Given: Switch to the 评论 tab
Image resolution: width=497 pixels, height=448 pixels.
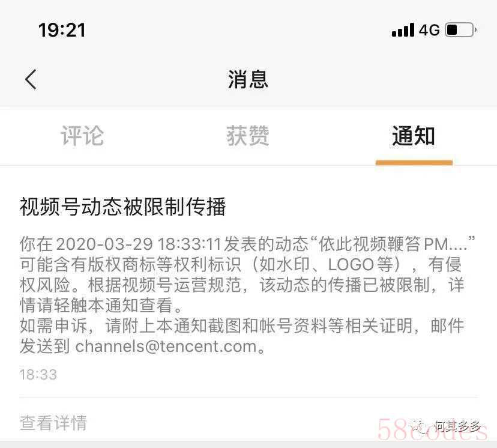Looking at the screenshot, I should 82,136.
